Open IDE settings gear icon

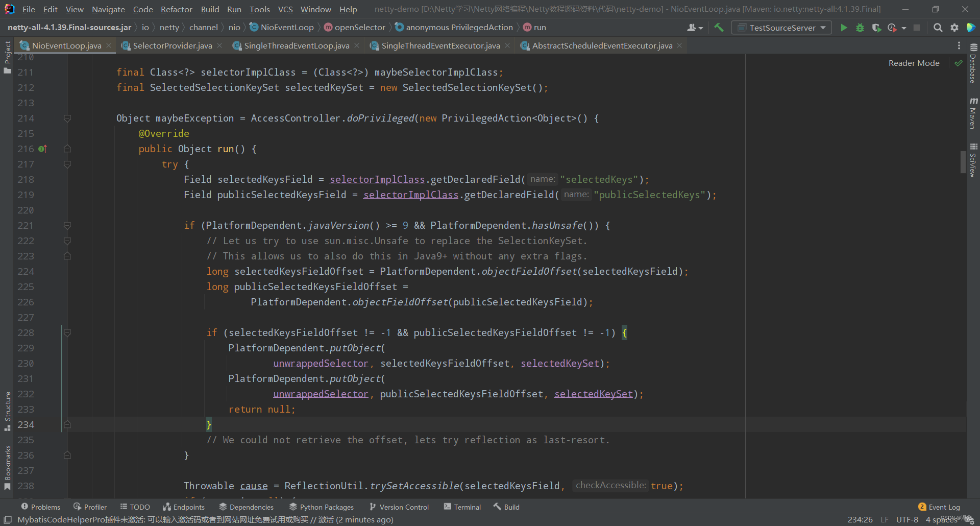[954, 28]
